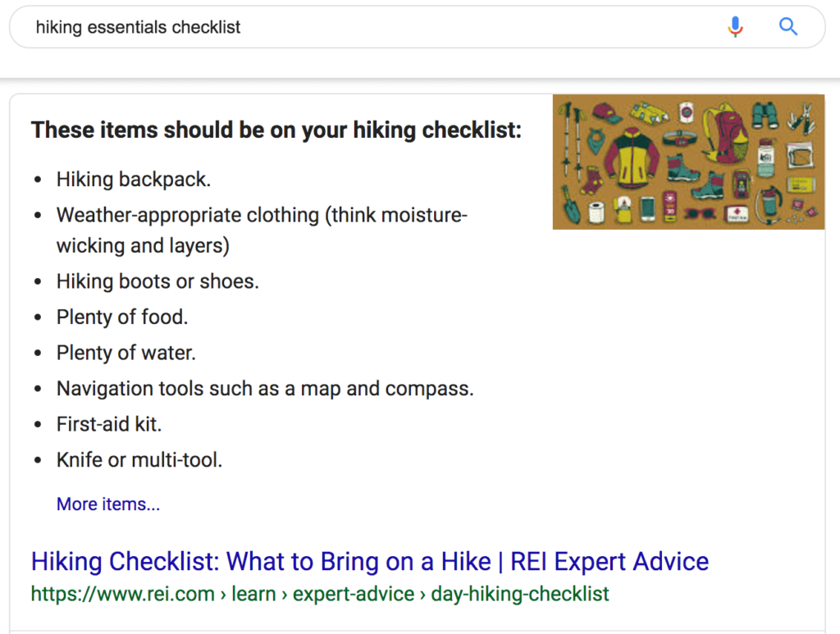The height and width of the screenshot is (634, 840).
Task: Click the learn breadcrumb in result URL
Action: tap(253, 594)
